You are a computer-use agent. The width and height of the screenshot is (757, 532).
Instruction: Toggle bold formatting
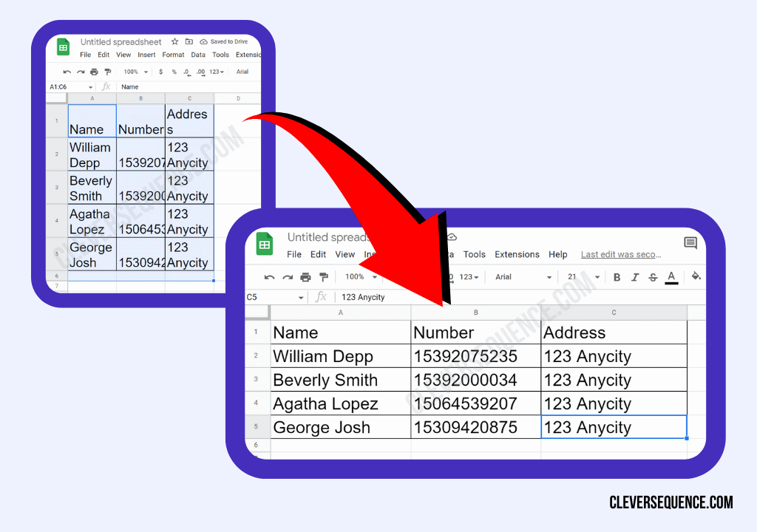point(616,276)
